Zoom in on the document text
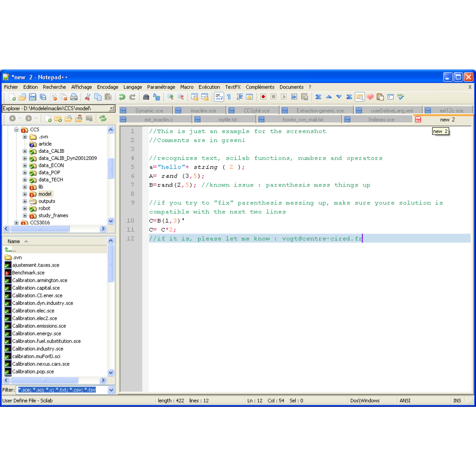The height and width of the screenshot is (476, 476). (x=171, y=97)
